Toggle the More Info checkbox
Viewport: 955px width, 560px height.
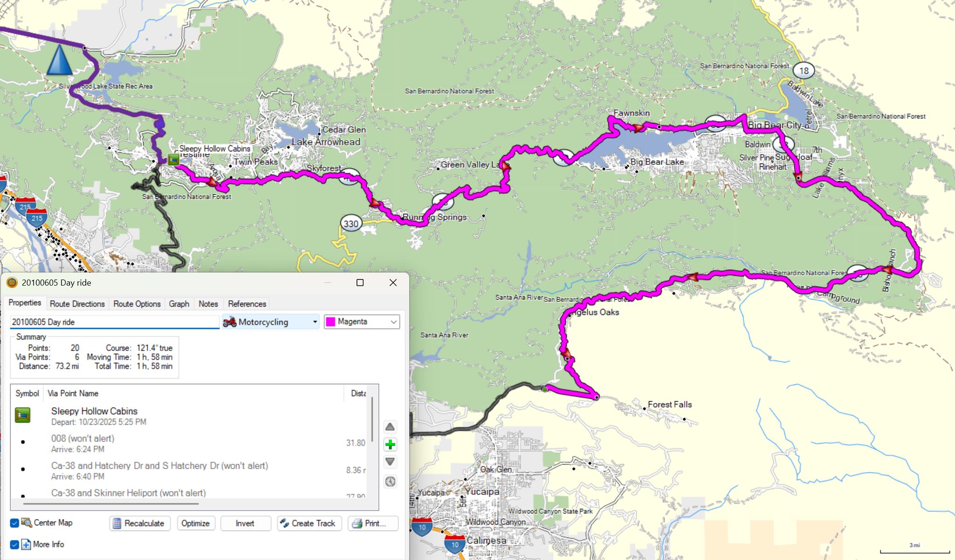14,544
